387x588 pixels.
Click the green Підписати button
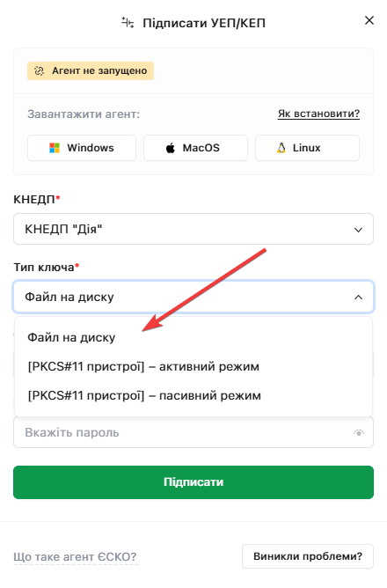point(193,482)
